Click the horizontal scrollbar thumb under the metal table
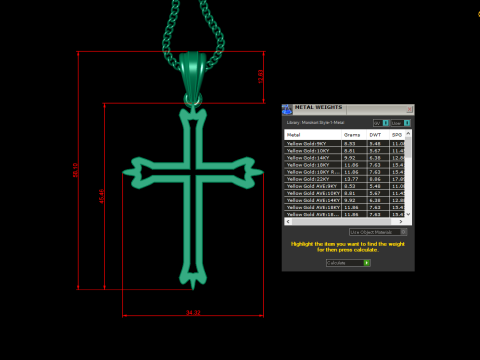Viewport: 480px width, 360px height. (x=341, y=221)
